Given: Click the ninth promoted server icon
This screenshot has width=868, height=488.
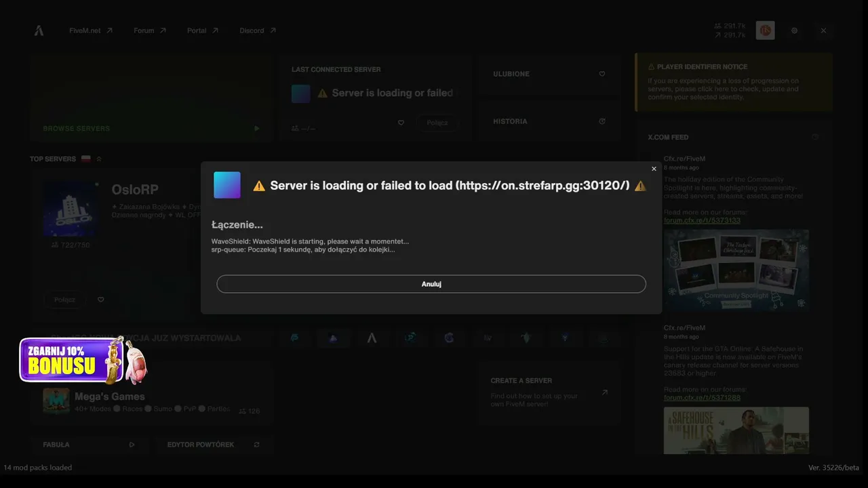Looking at the screenshot, I should coord(604,338).
